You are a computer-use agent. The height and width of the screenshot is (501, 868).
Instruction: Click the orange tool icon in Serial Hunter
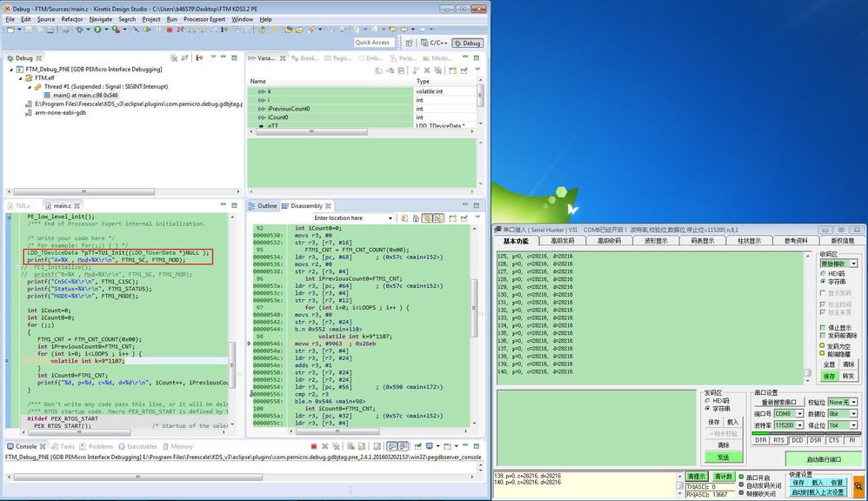858,486
